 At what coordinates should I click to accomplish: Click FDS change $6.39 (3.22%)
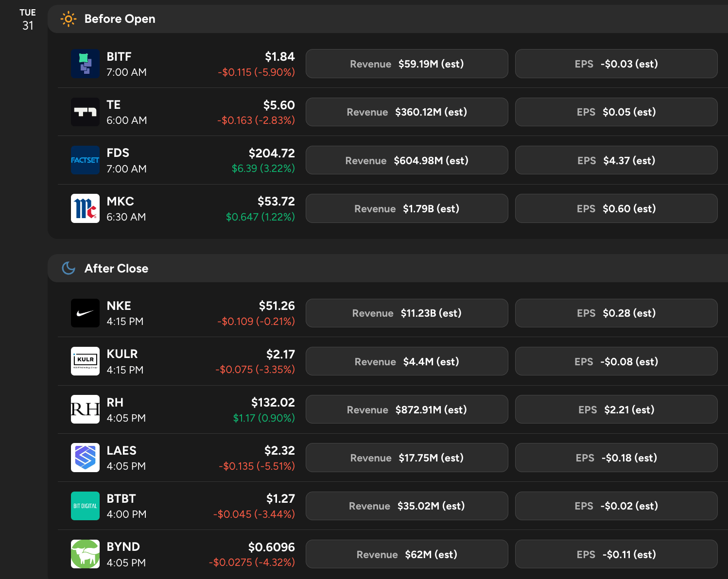[x=263, y=169]
